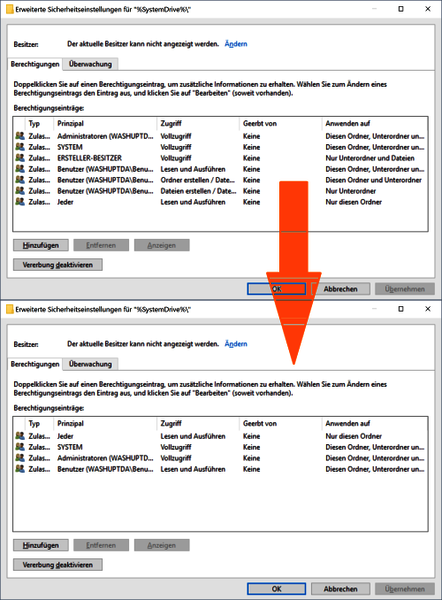This screenshot has width=442, height=600.
Task: Select ERSTELLER-BESITZER entry in upper list
Action: pos(220,158)
